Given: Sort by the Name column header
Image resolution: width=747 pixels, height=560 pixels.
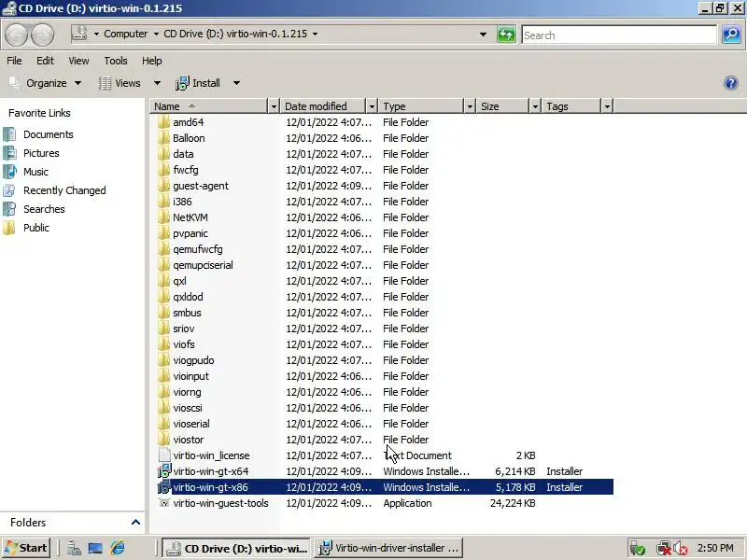Looking at the screenshot, I should (x=209, y=106).
